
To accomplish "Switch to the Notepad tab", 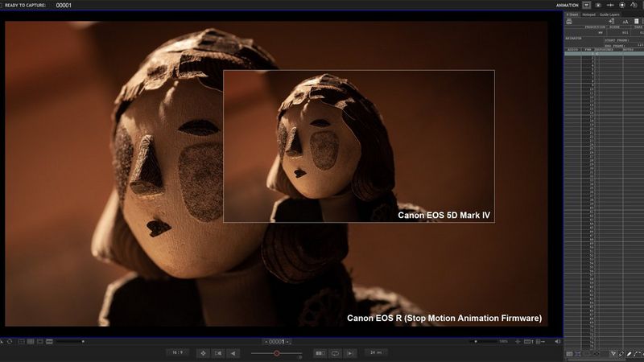I will coord(588,14).
